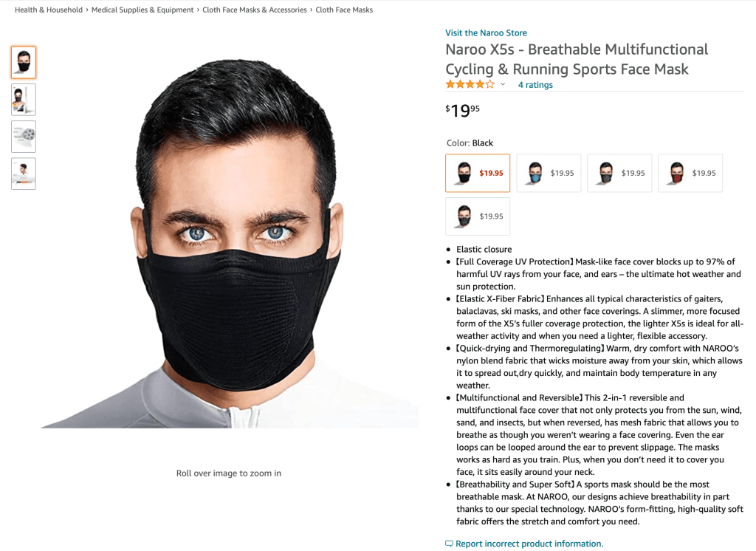Viewport: 756px width, 551px height.
Task: View the second thumbnail with packaging
Action: tap(24, 100)
